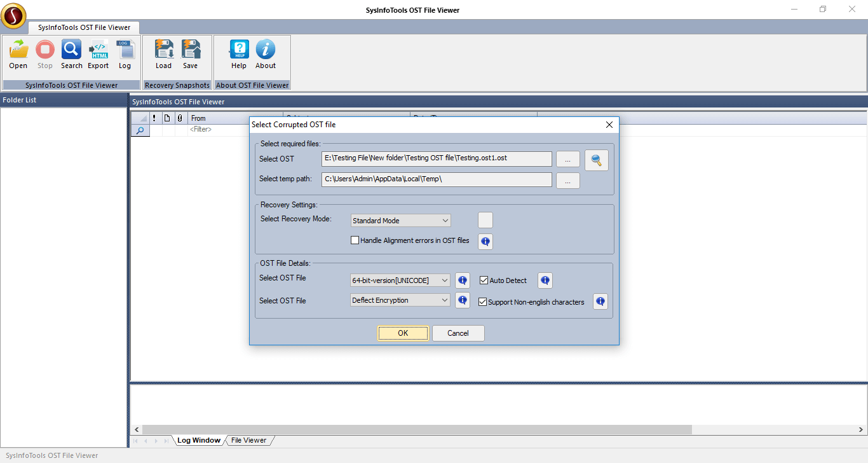Click the Select temp path input field
This screenshot has width=868, height=463.
437,179
